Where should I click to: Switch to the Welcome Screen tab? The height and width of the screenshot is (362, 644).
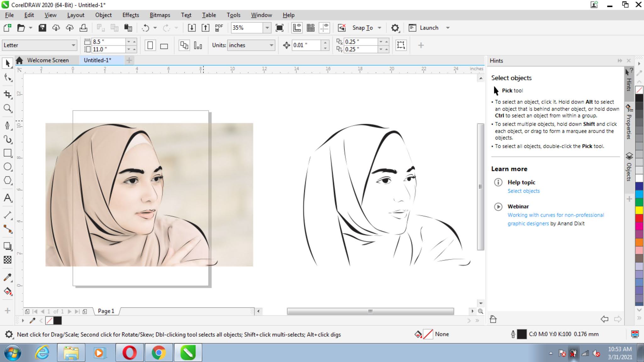tap(48, 60)
